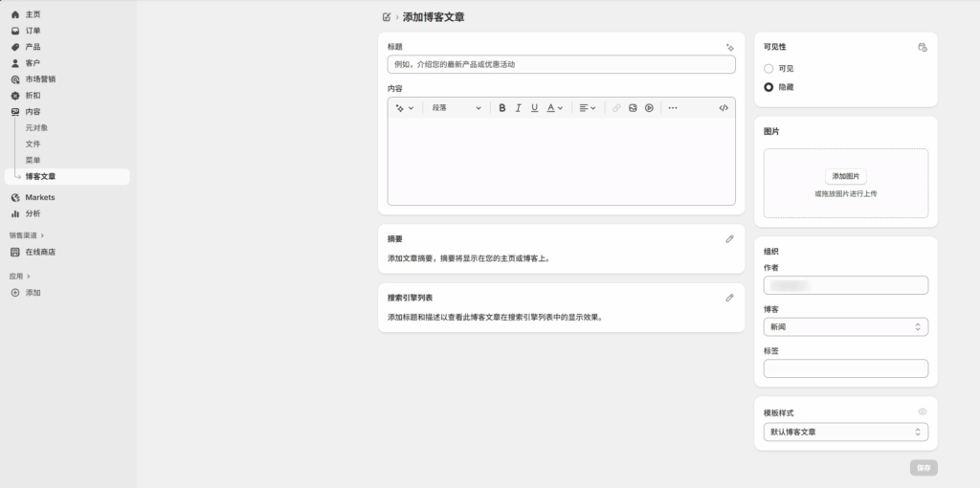
Task: Go to 订单 in the sidebar
Action: pos(33,31)
